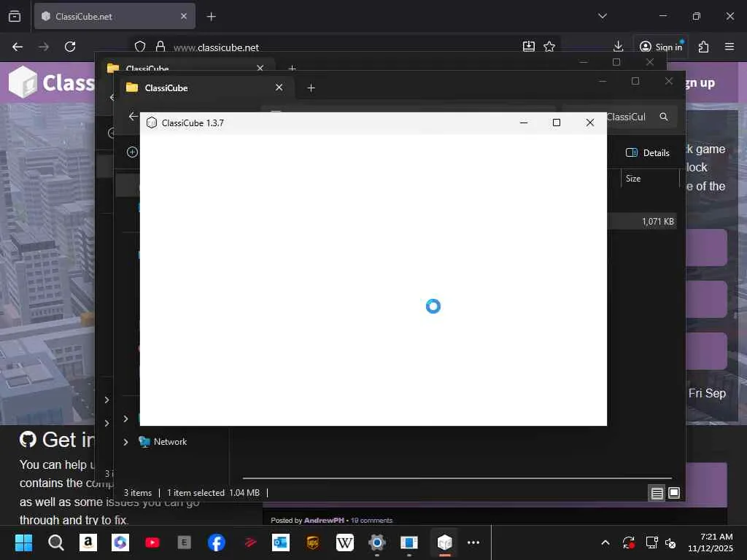Open browser extensions menu
Image resolution: width=747 pixels, height=560 pixels.
coord(703,47)
